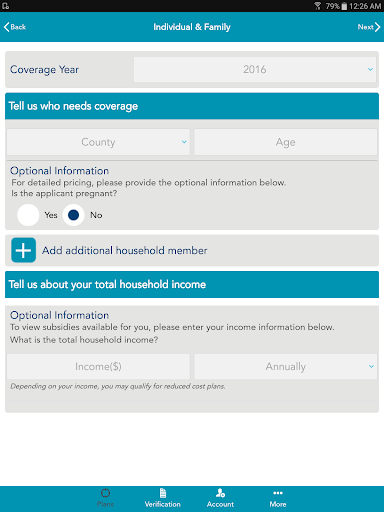Select No for applicant pregnant
Image resolution: width=384 pixels, height=512 pixels.
(x=73, y=215)
